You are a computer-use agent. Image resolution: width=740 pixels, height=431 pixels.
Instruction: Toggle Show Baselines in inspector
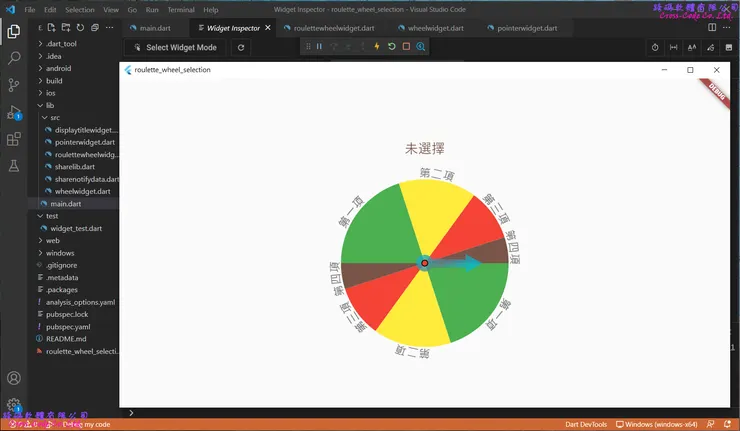click(x=692, y=47)
